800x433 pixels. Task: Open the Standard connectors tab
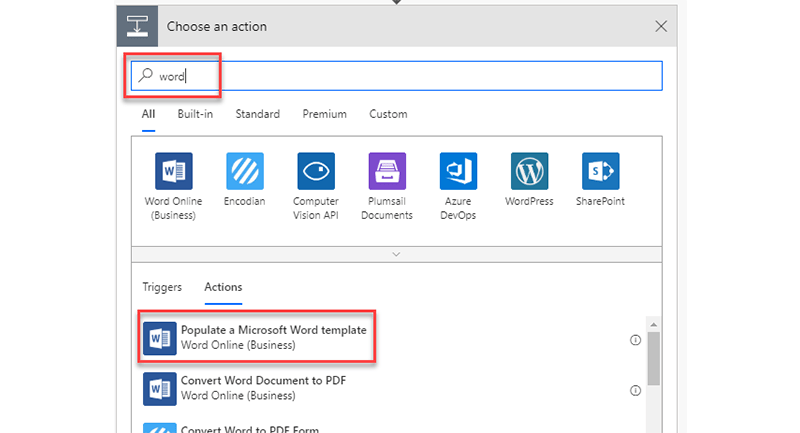[258, 114]
